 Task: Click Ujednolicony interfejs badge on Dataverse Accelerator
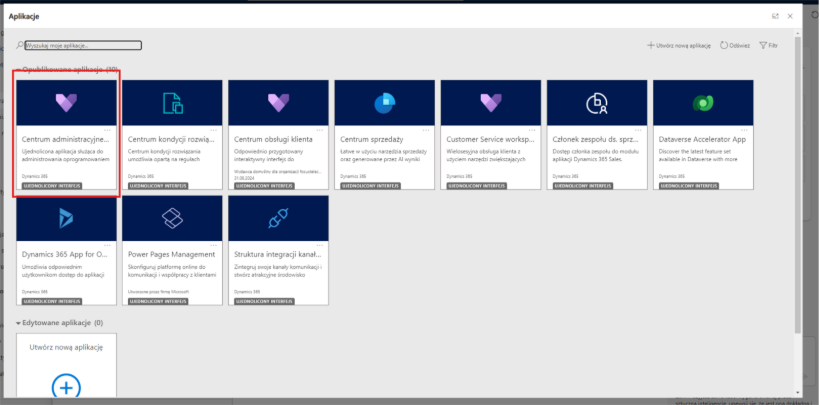click(689, 186)
